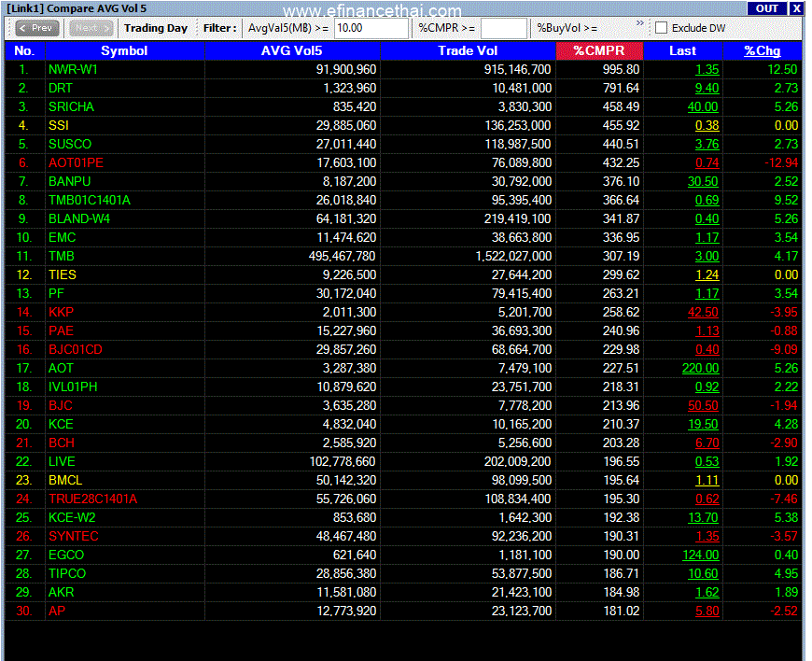
Task: Click last price 19.50 for KCE
Action: (703, 424)
